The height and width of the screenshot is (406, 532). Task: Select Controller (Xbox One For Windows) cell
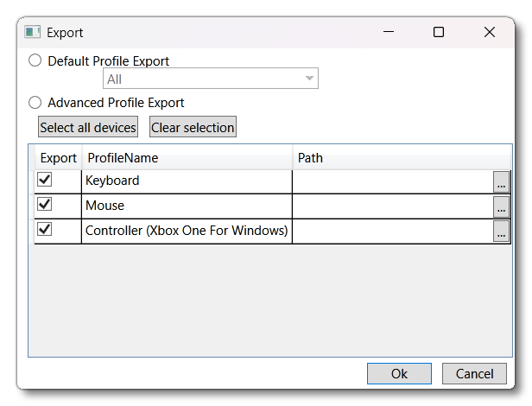187,232
